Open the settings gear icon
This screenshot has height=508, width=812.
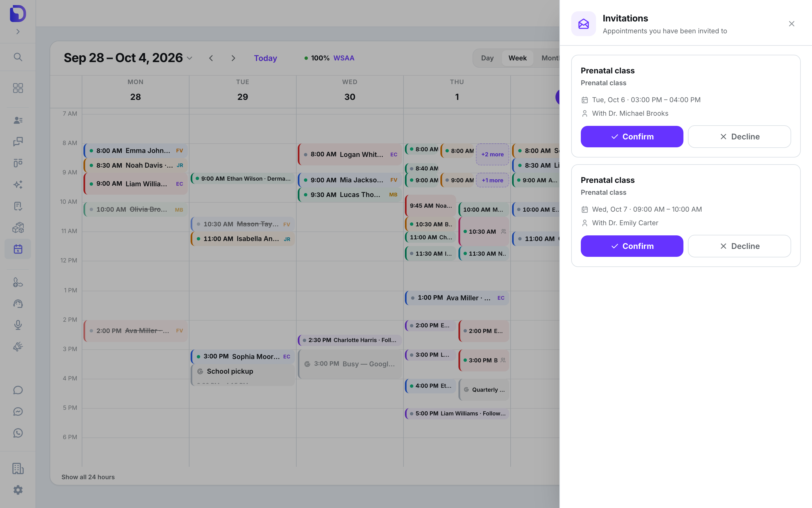[18, 490]
